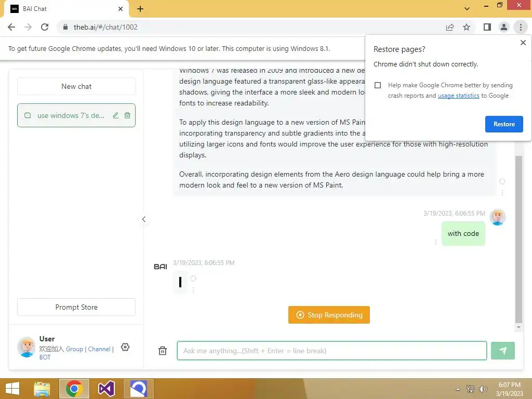Open the Windows Start button
This screenshot has height=399, width=532.
click(12, 389)
